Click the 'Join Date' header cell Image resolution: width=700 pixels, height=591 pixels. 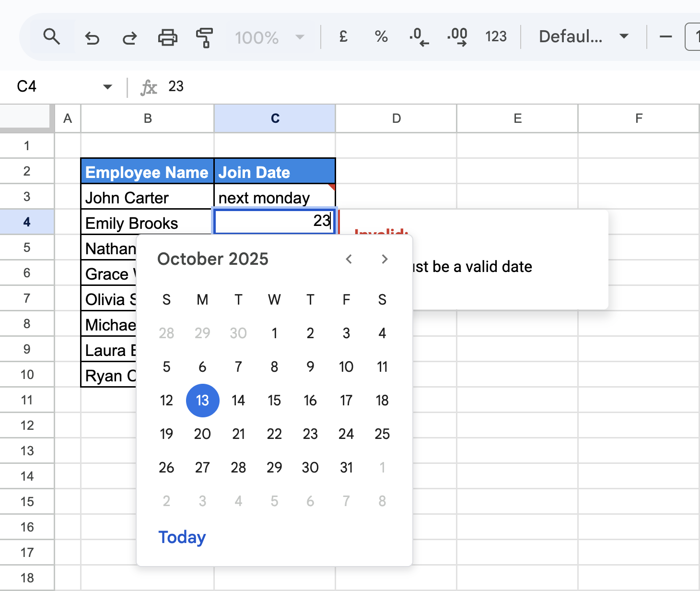point(275,171)
